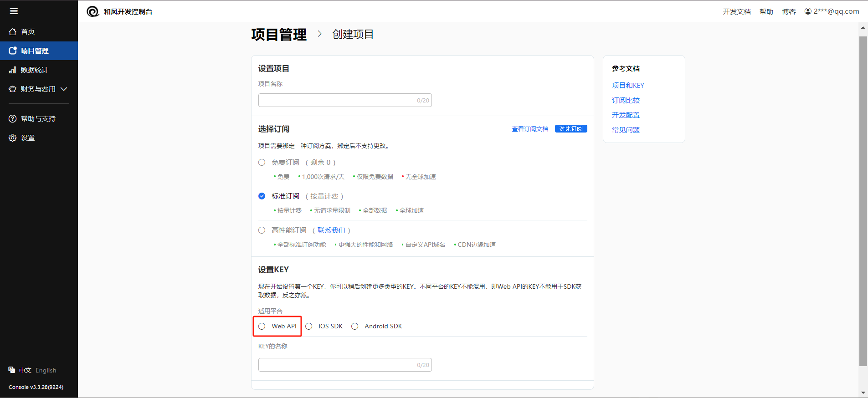Click the user account avatar icon
The image size is (868, 398).
(x=808, y=11)
